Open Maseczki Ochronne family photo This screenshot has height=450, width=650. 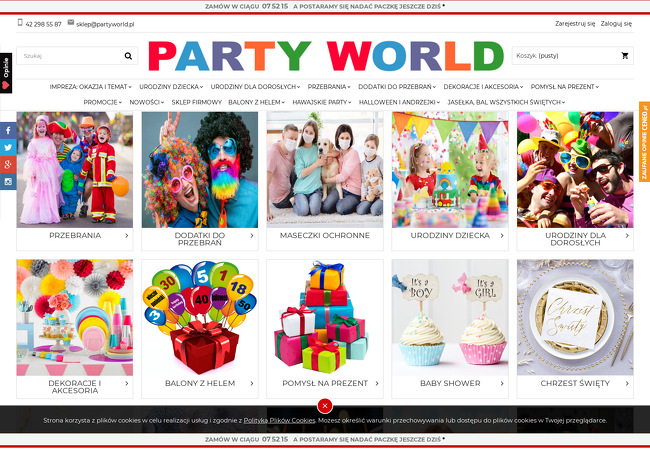(x=325, y=169)
